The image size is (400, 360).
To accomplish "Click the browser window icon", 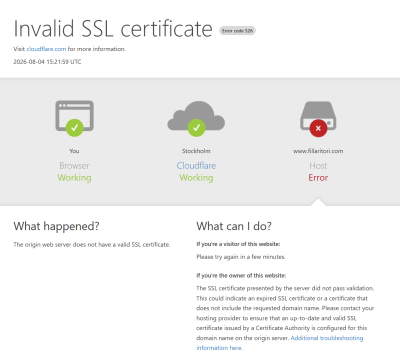I will pos(74,116).
